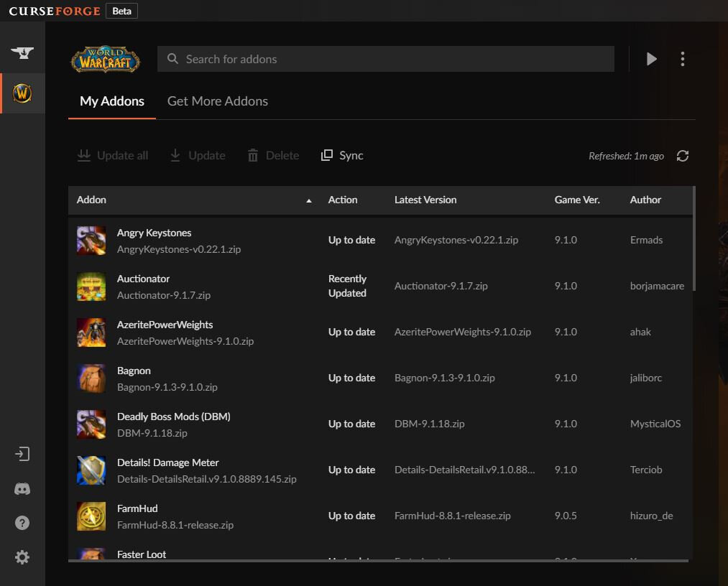Image resolution: width=728 pixels, height=586 pixels.
Task: Select the World of Warcraft sidebar icon
Action: (x=22, y=93)
